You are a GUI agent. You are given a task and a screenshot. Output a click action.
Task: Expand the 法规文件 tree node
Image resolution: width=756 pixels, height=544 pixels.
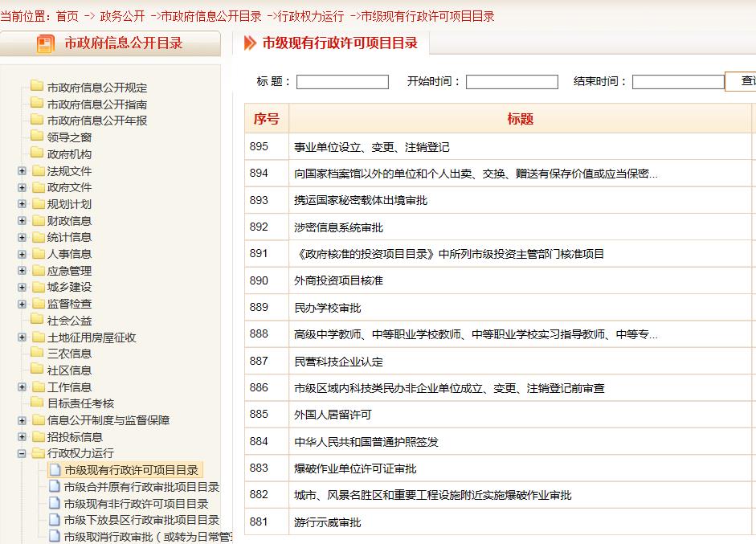pos(22,170)
